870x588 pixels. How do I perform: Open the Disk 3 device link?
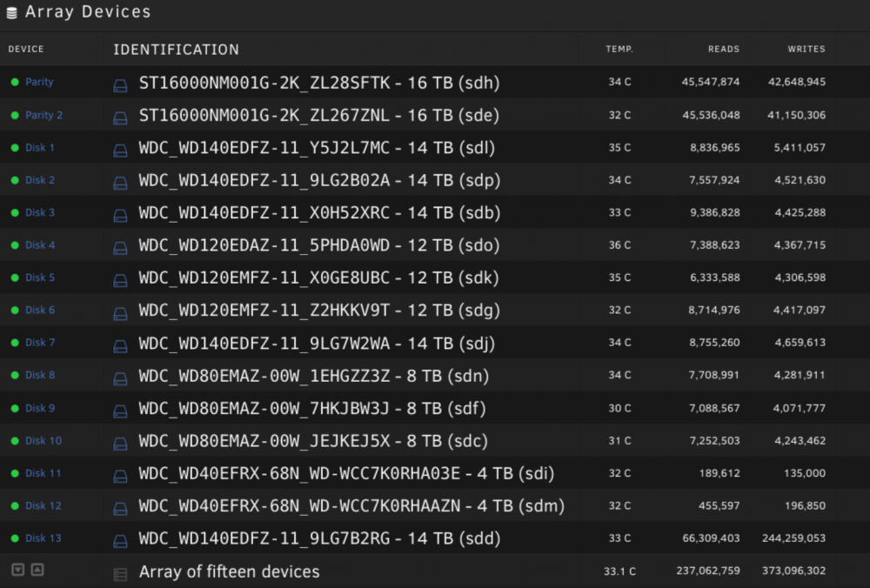[x=40, y=212]
